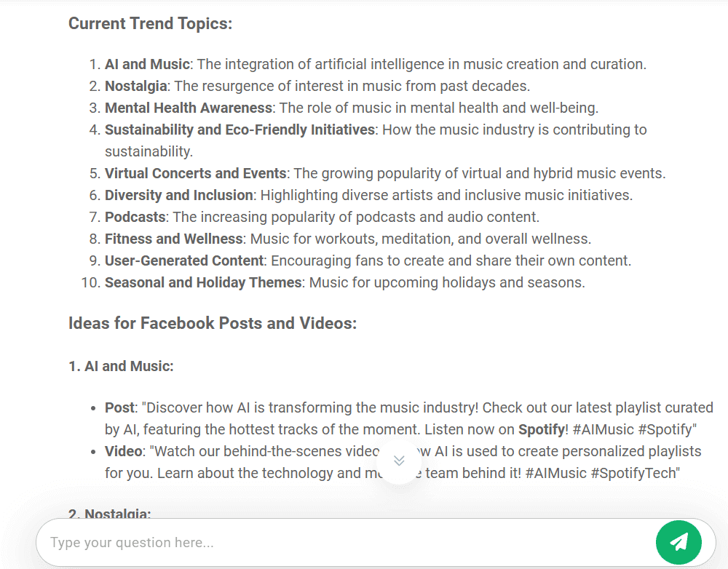Click the '1. AI and Music:' subheading
The height and width of the screenshot is (569, 728).
[x=121, y=366]
